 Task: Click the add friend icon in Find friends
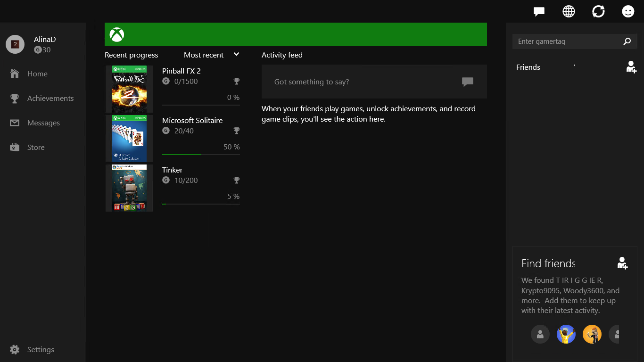[622, 263]
